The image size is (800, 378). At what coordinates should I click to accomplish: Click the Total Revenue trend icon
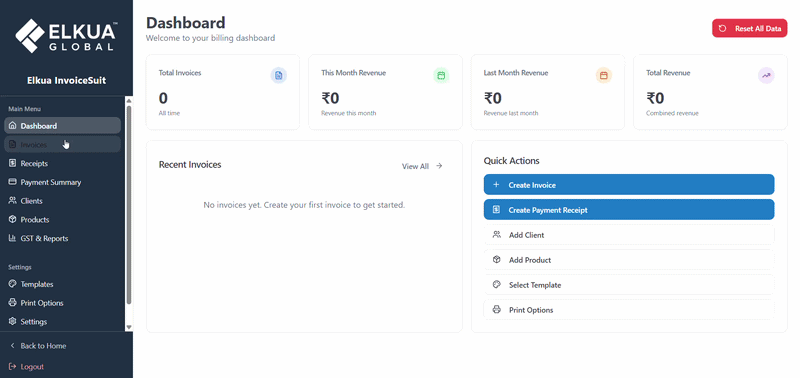click(766, 75)
